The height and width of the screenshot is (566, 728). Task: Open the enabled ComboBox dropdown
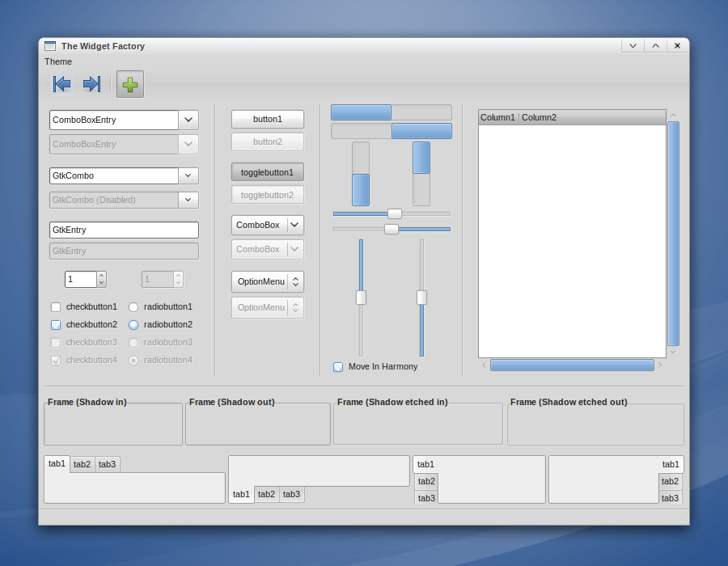click(x=268, y=225)
